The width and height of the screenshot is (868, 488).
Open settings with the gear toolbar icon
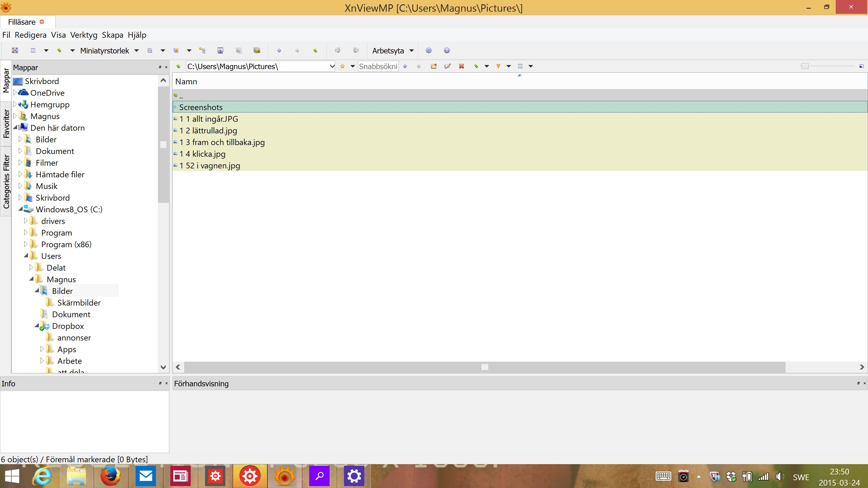point(429,50)
